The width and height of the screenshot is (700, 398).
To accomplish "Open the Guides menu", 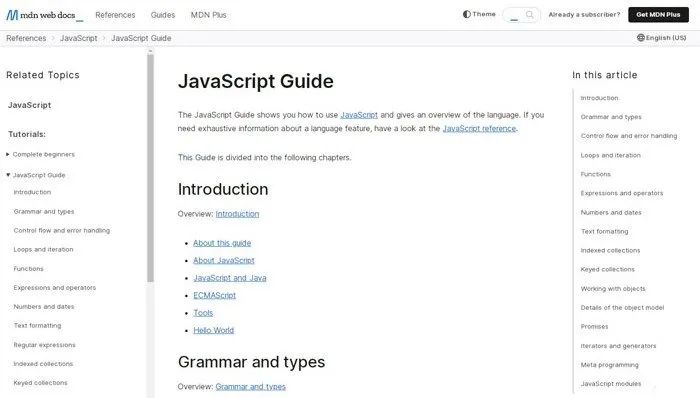I will click(x=163, y=15).
